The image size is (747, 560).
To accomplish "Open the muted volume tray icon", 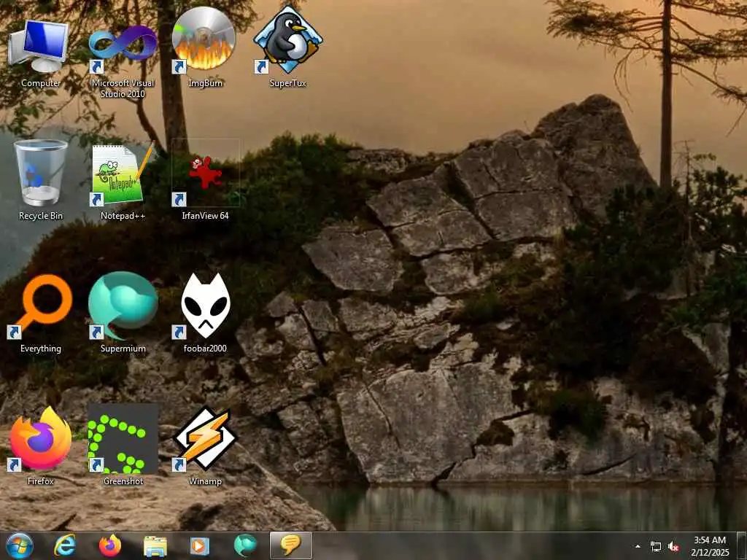I will click(x=673, y=547).
